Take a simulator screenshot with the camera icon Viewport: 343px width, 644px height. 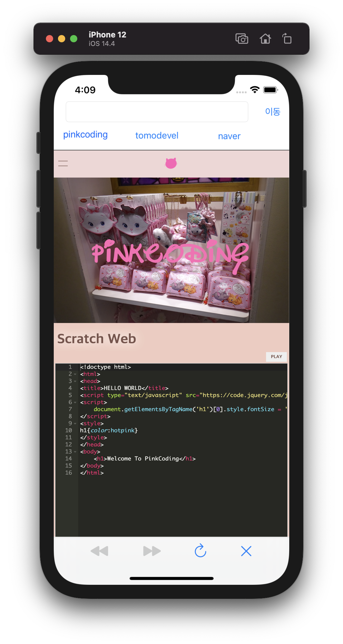242,39
